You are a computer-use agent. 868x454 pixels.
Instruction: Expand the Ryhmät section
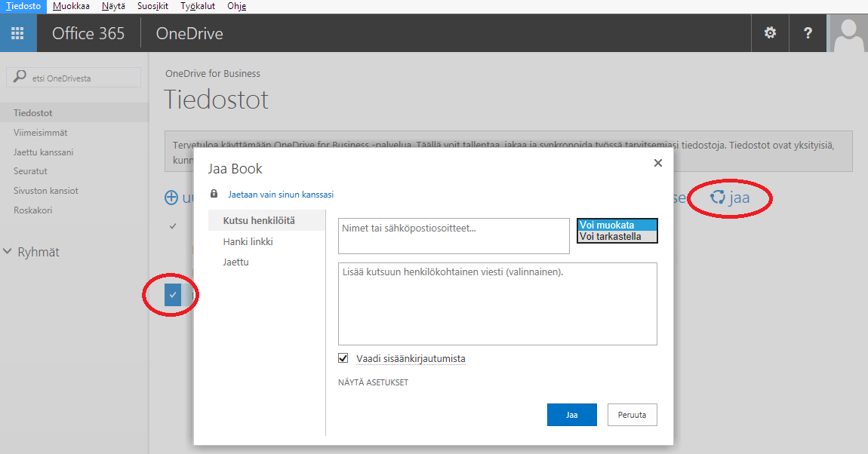click(x=31, y=252)
